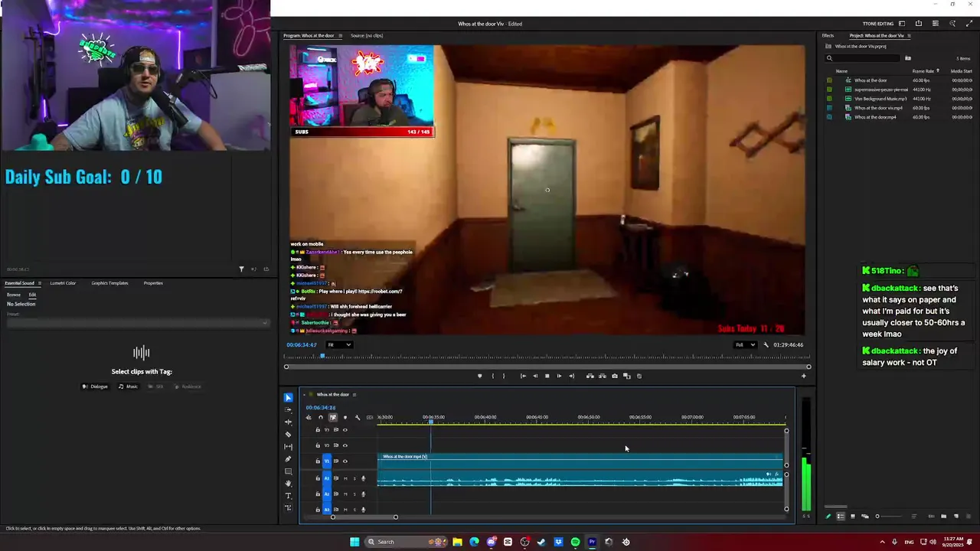Image resolution: width=980 pixels, height=551 pixels.
Task: Select the Selection tool in the tools panel
Action: click(x=288, y=397)
